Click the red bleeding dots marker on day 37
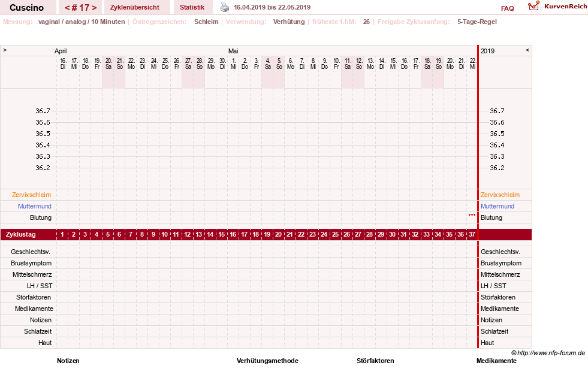 point(472,214)
